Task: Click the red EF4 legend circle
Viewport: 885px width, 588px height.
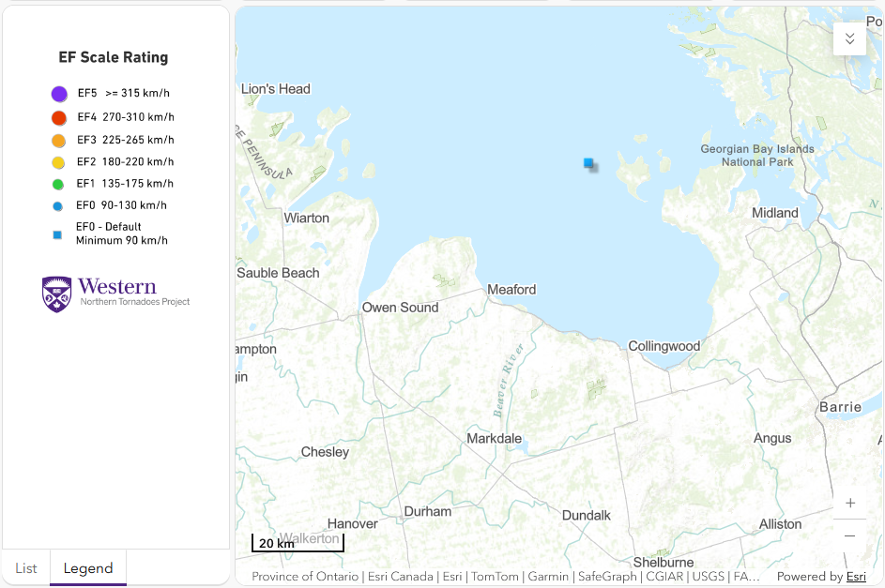Action: (59, 118)
